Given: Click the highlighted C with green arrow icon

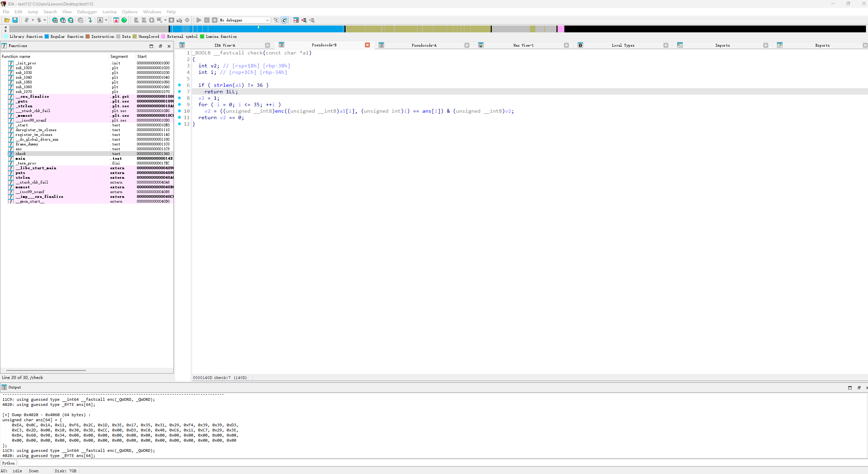Looking at the screenshot, I should (x=284, y=20).
